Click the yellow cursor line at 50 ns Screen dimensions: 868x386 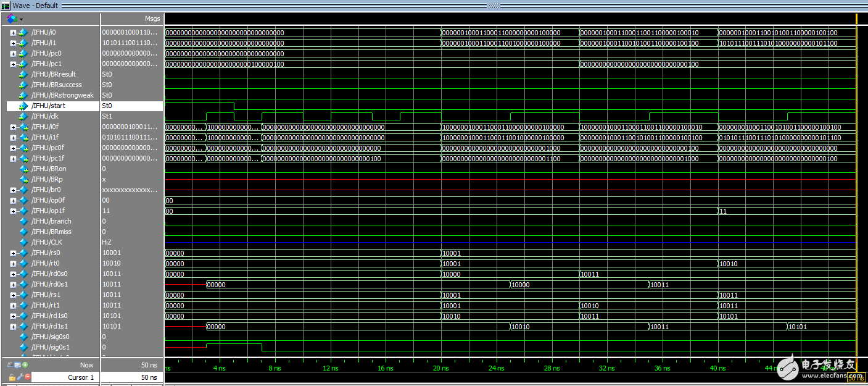click(857, 185)
